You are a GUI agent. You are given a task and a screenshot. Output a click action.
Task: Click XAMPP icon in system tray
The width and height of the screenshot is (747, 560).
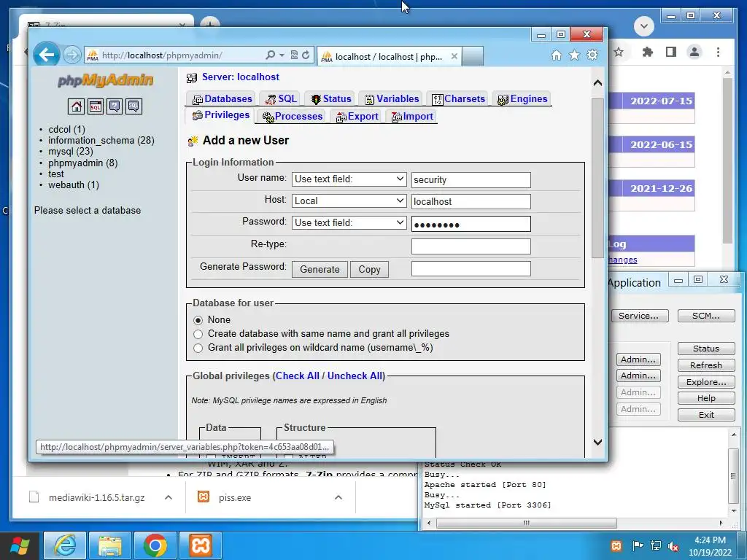click(x=616, y=545)
